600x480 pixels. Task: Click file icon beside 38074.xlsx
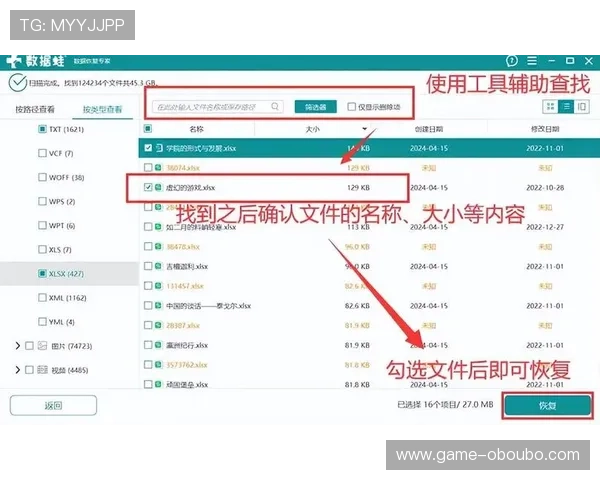point(158,167)
